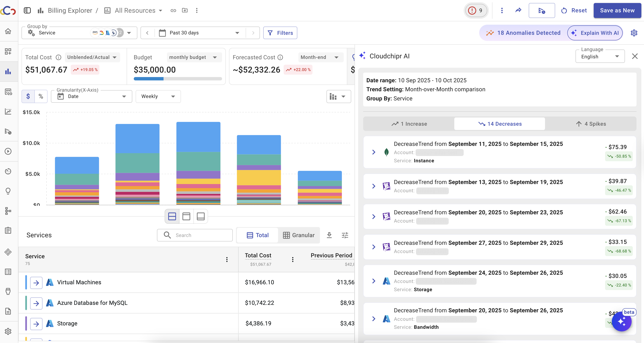Expand the September 11 Instance decrease trend
This screenshot has height=343, width=644.
tap(374, 152)
